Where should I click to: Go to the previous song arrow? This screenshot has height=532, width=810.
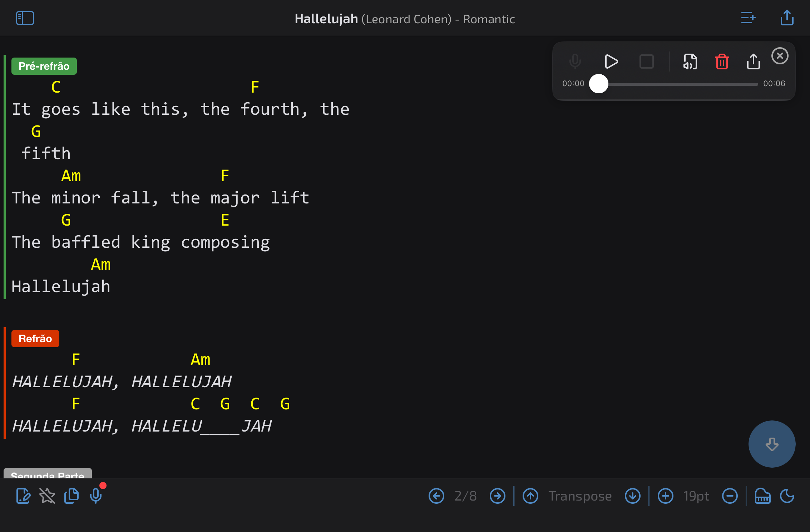pos(436,496)
